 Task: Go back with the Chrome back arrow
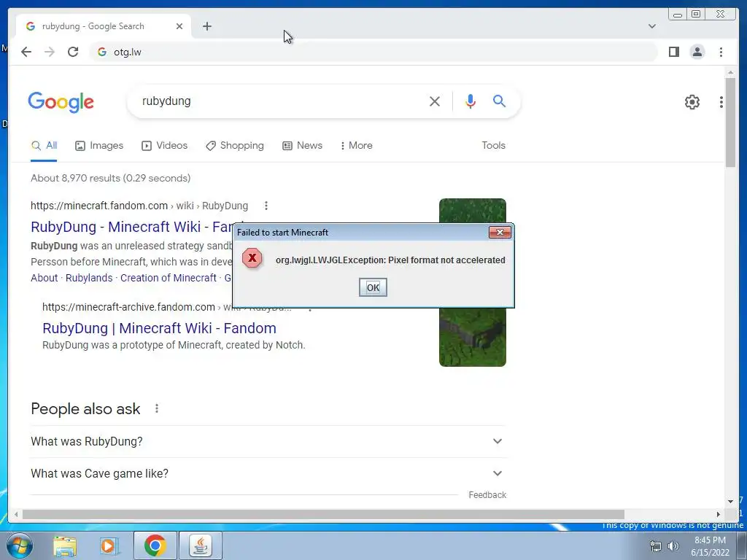click(x=26, y=52)
